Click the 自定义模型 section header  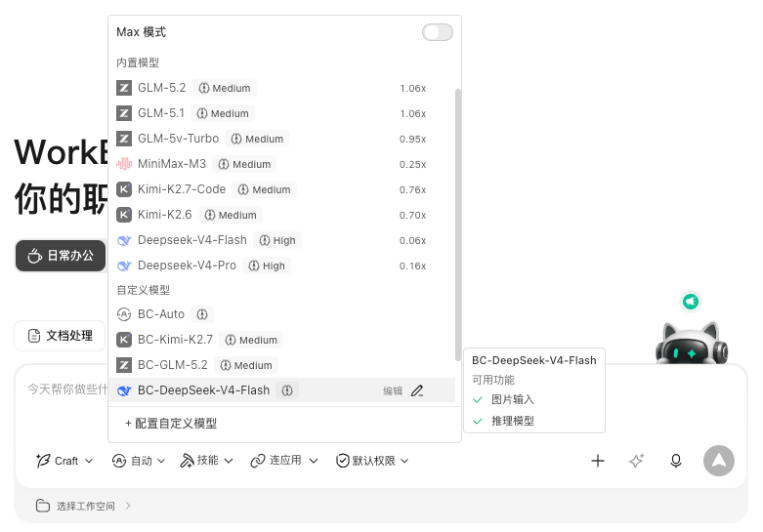143,290
